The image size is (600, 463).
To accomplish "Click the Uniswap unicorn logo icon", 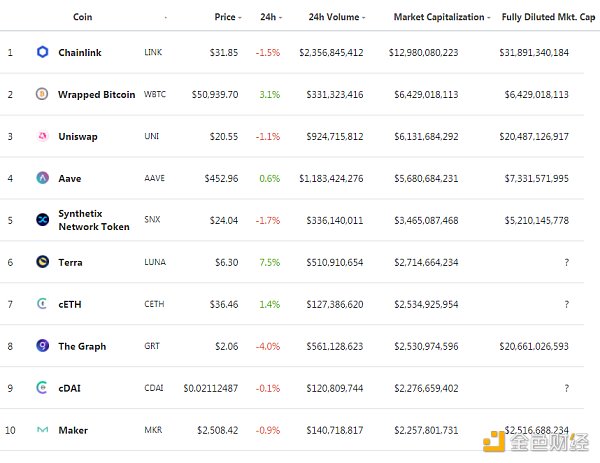I will [42, 136].
